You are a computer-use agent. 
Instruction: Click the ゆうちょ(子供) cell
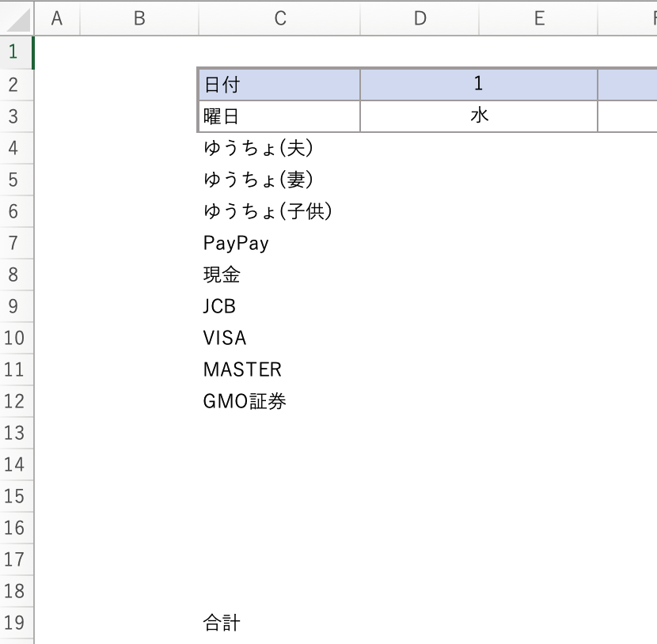click(x=279, y=211)
